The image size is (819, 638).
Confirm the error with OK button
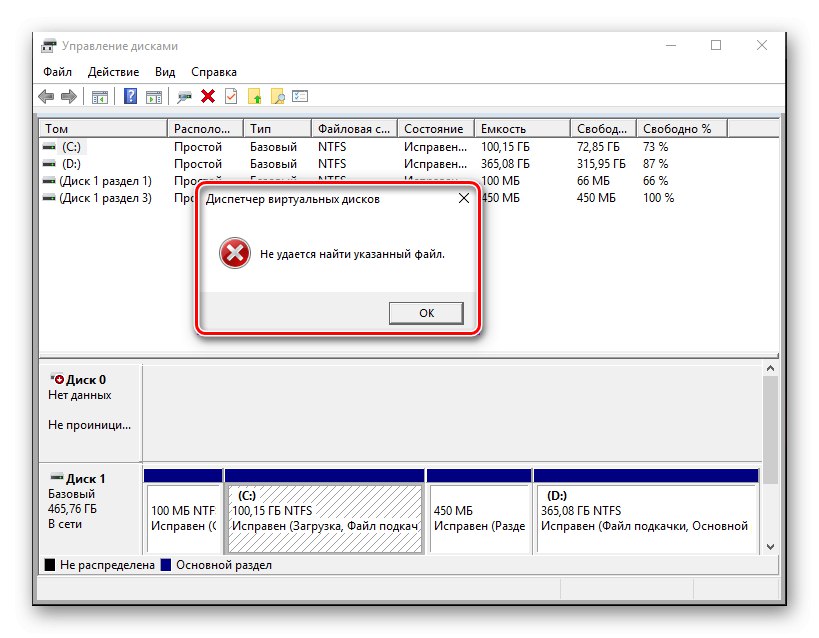[x=426, y=313]
